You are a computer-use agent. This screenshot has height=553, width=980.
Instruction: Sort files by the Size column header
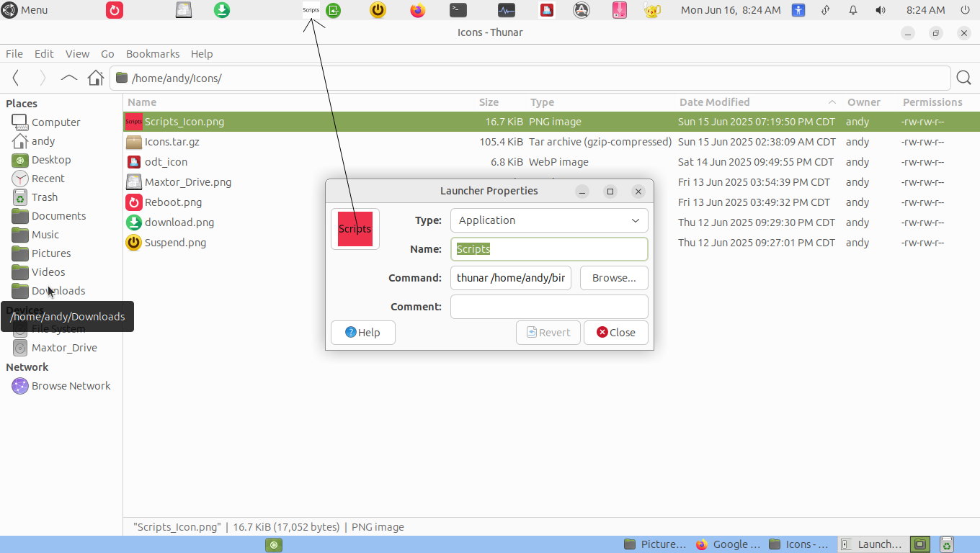489,102
